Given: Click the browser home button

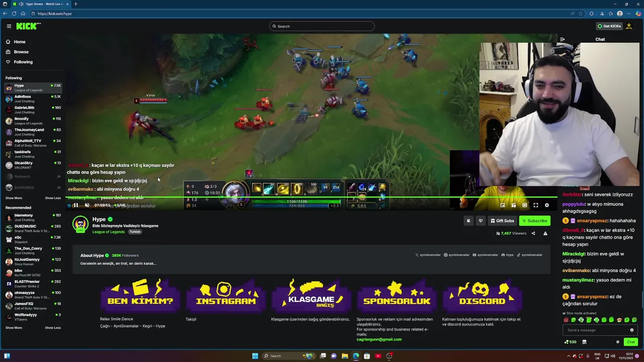Looking at the screenshot, I should point(23,14).
